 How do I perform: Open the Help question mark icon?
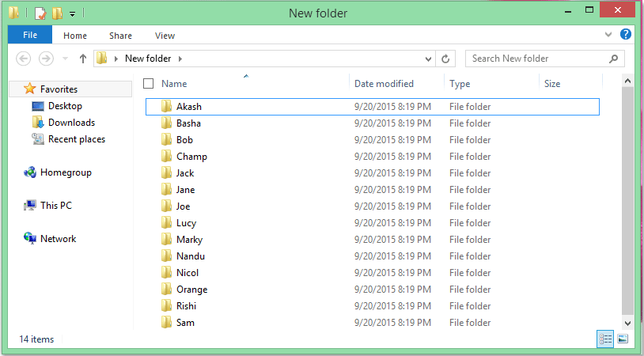pos(626,35)
